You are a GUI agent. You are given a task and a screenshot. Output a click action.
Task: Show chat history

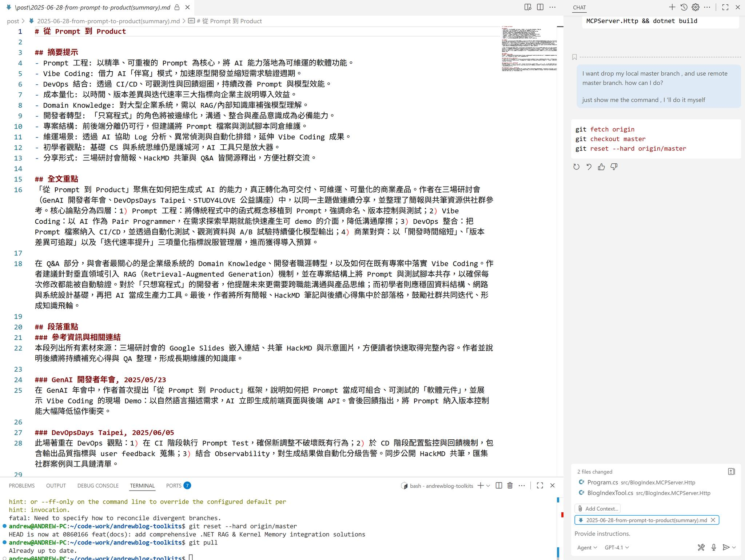click(684, 7)
